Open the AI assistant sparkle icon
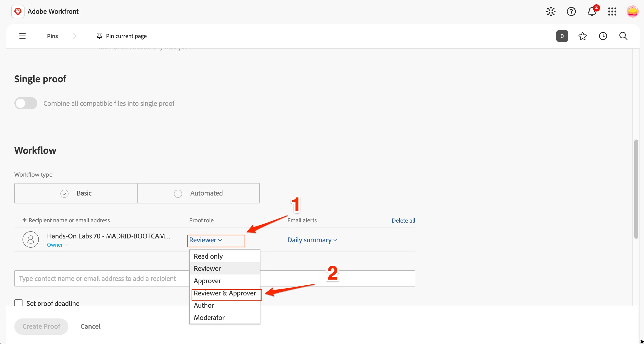 [551, 12]
